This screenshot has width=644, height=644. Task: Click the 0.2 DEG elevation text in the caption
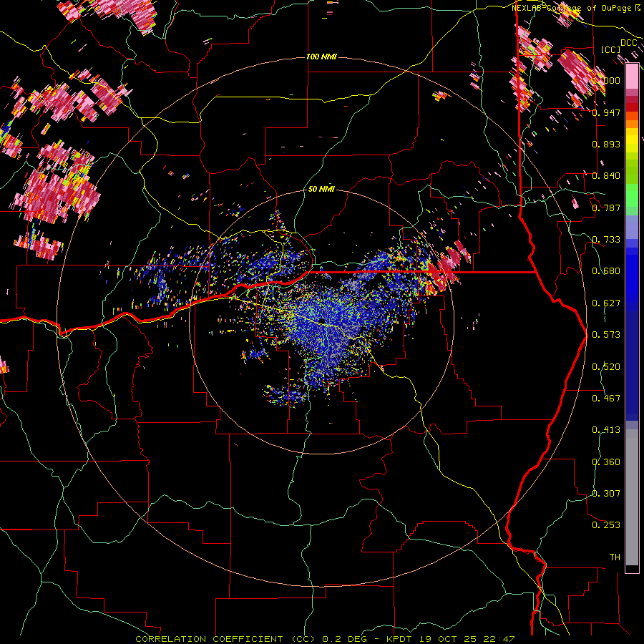345,639
